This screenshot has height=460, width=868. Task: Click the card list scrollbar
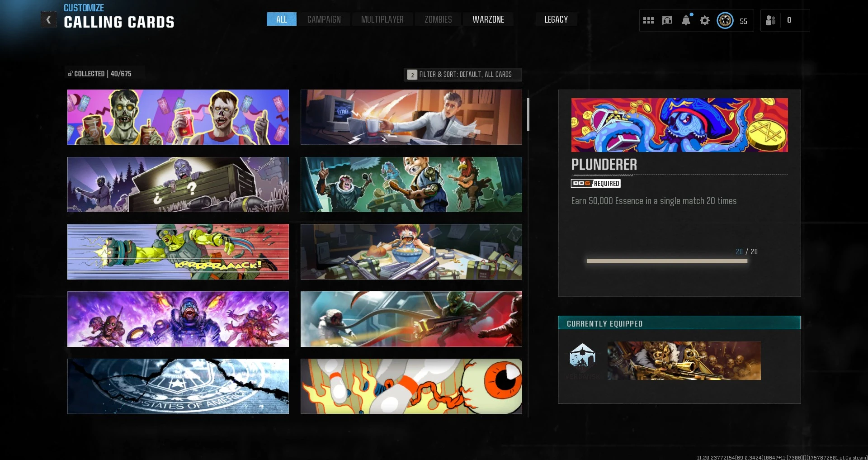tap(528, 115)
